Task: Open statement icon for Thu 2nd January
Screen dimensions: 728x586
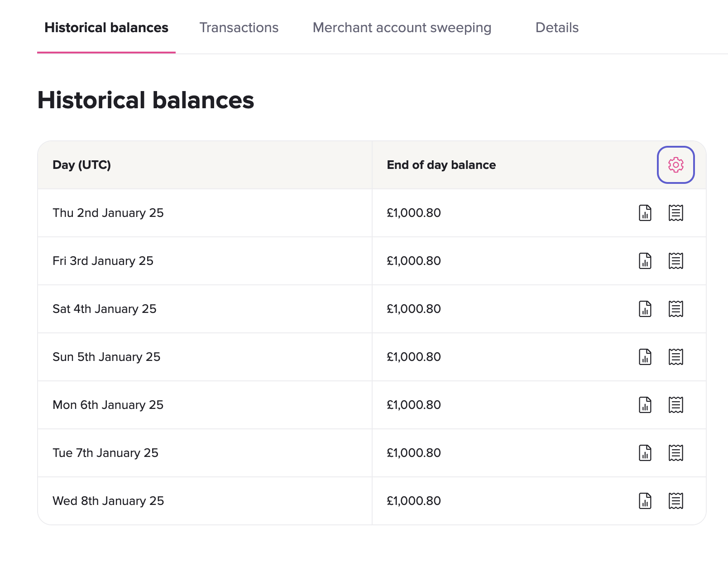Action: click(x=675, y=213)
